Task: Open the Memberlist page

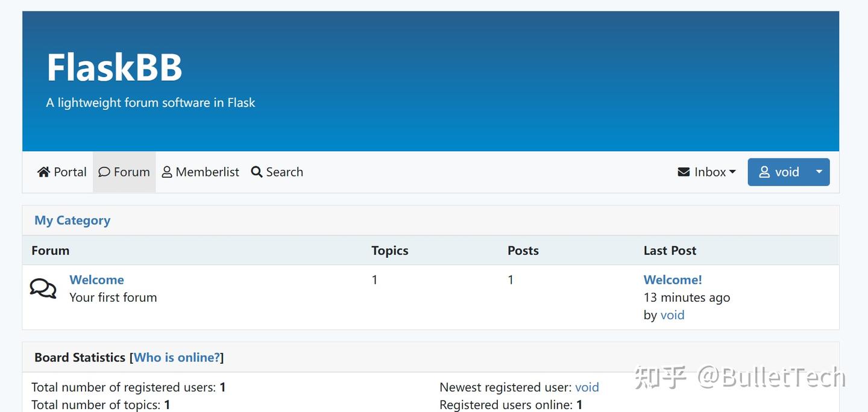Action: click(207, 172)
